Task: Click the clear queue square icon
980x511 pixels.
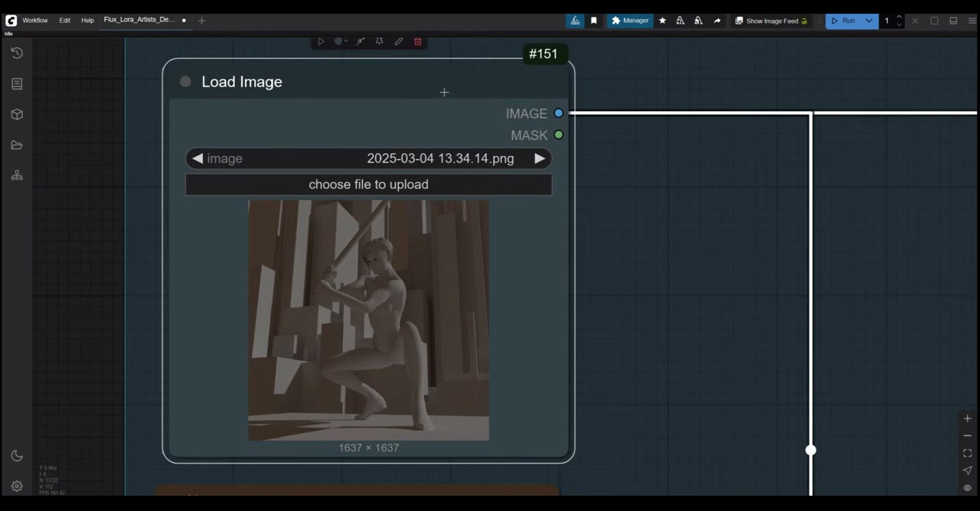Action: [934, 21]
